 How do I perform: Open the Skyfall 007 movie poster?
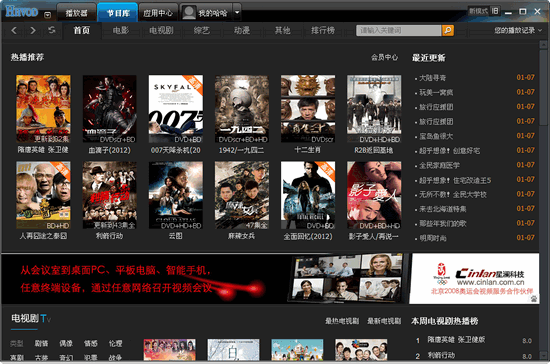(176, 109)
